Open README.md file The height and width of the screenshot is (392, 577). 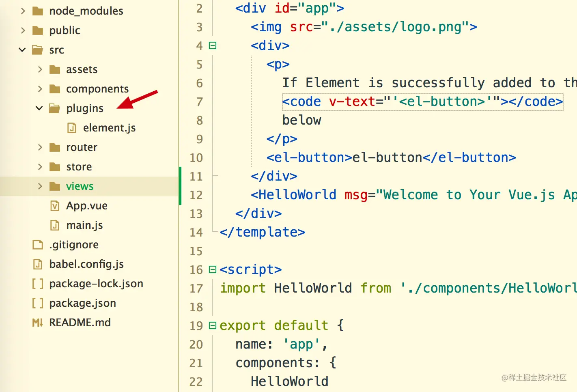80,323
